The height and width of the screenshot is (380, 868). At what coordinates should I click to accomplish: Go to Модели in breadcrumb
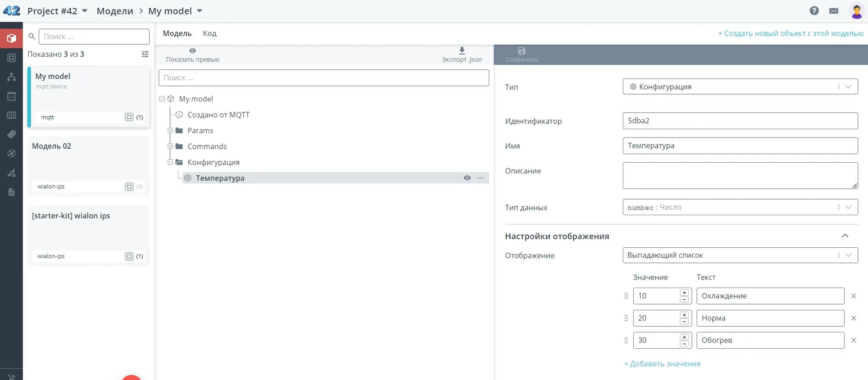[115, 11]
